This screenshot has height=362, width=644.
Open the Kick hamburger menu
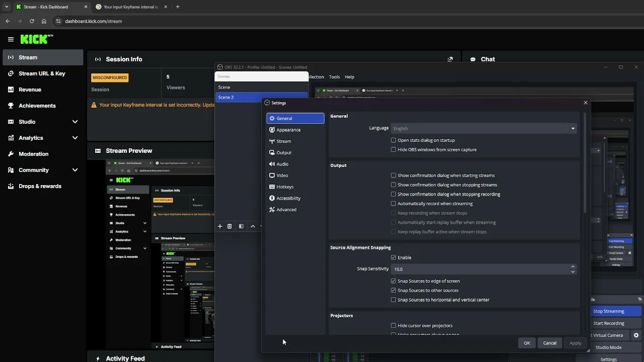[x=11, y=39]
